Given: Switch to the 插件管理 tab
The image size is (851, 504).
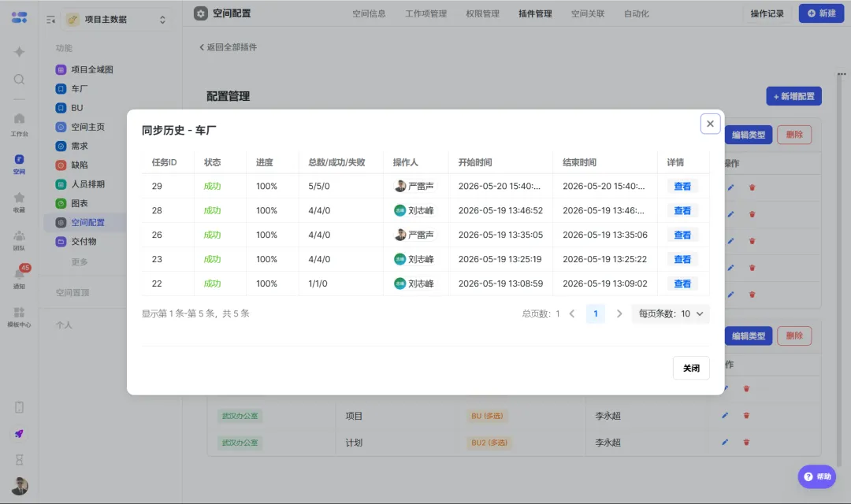Looking at the screenshot, I should point(535,14).
